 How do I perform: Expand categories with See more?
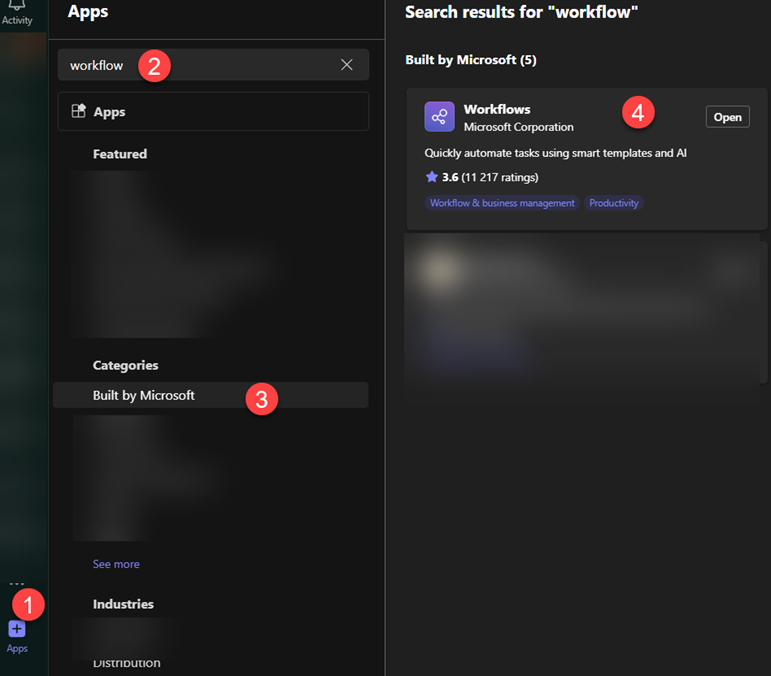coord(116,564)
